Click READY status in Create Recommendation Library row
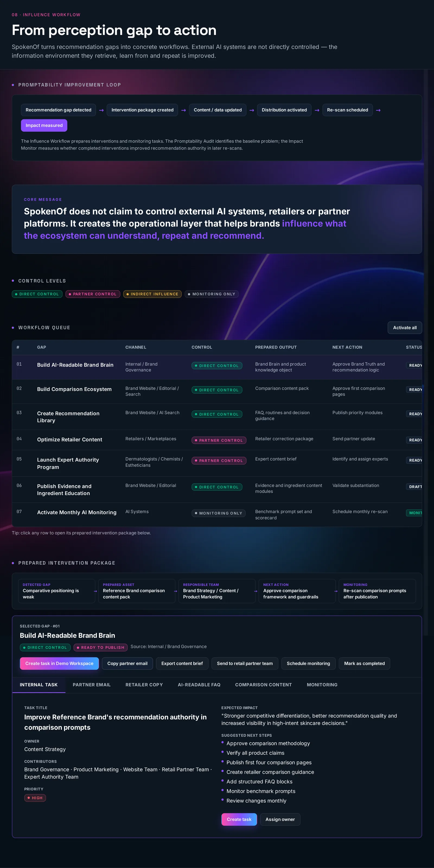Image resolution: width=434 pixels, height=868 pixels. pos(414,414)
